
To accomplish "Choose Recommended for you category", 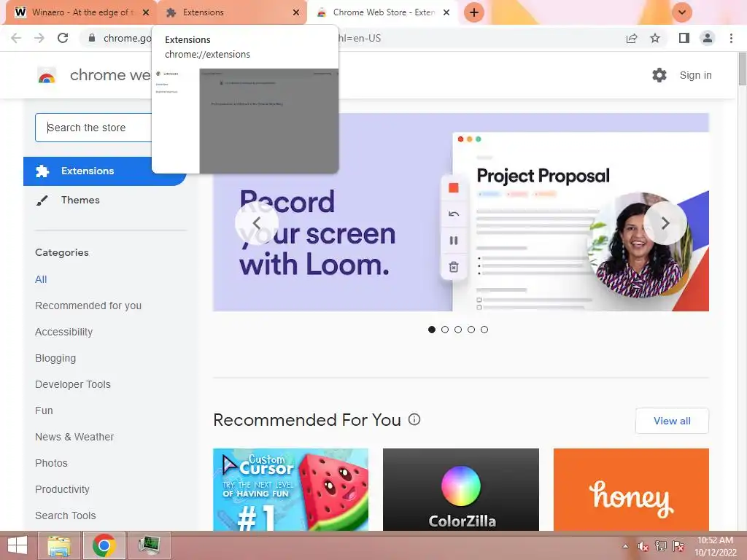I will [x=88, y=306].
